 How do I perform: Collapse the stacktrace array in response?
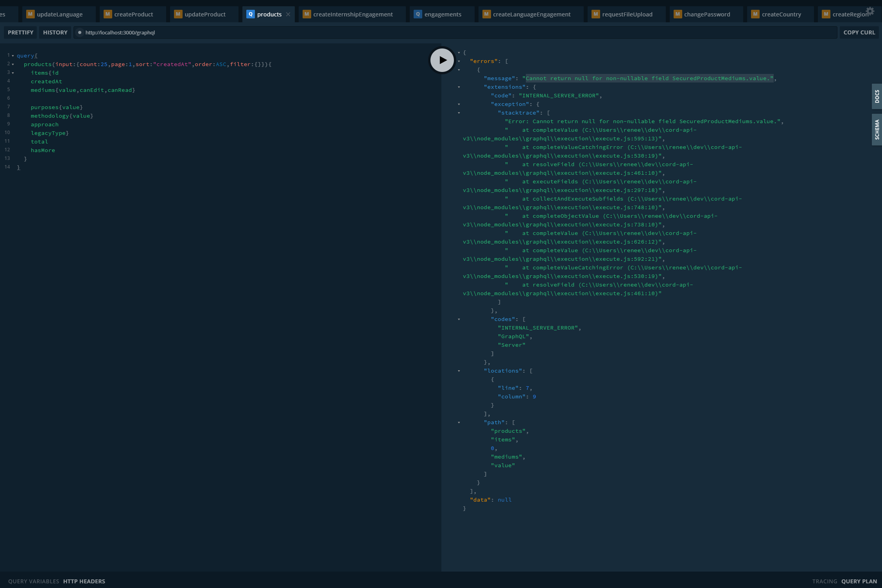pyautogui.click(x=459, y=113)
